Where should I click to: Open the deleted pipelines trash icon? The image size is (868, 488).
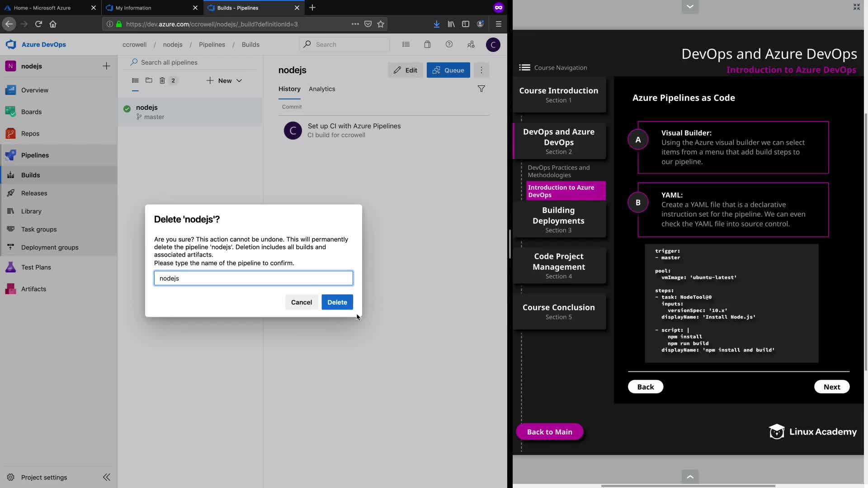click(162, 80)
